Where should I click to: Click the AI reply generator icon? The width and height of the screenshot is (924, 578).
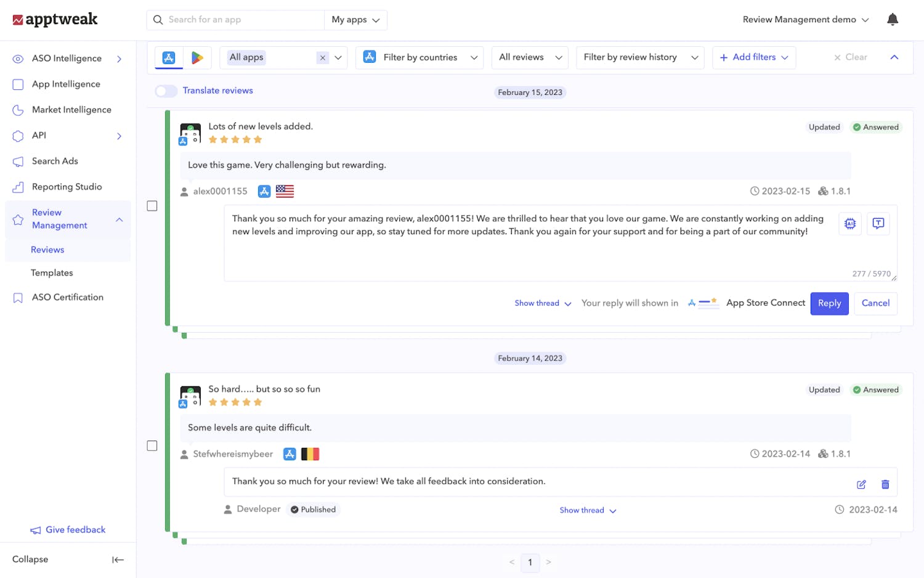(x=850, y=224)
